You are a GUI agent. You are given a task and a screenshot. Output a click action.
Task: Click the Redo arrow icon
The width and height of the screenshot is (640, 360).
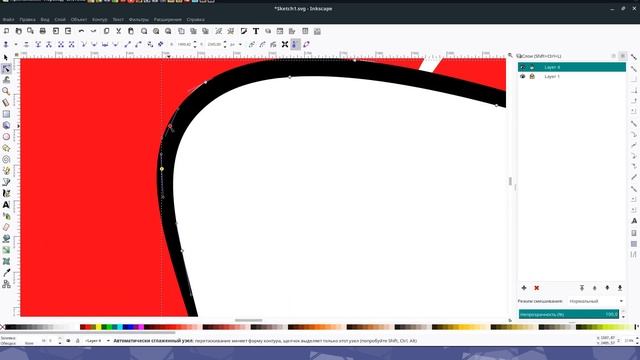[x=93, y=31]
